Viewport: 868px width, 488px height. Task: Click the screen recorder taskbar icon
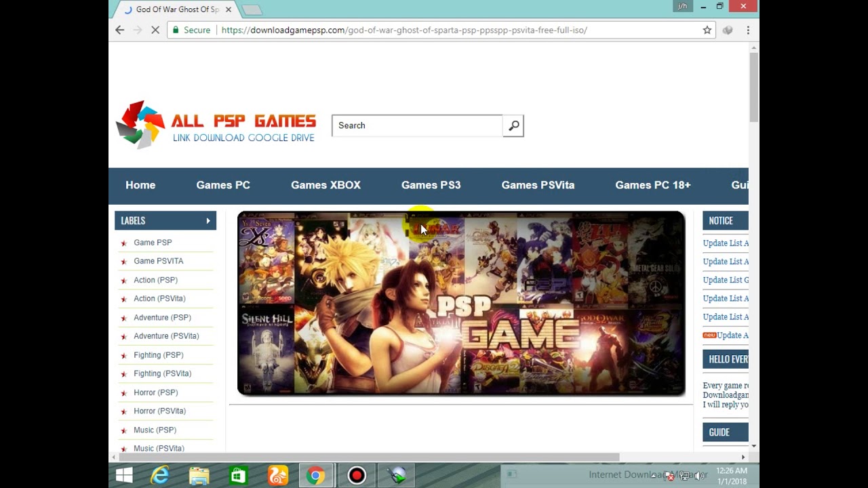tap(357, 476)
